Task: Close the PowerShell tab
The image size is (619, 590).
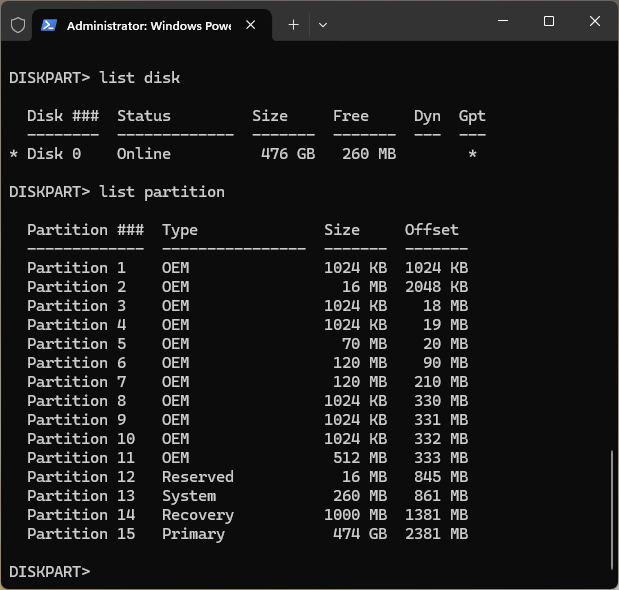Action: [x=250, y=25]
